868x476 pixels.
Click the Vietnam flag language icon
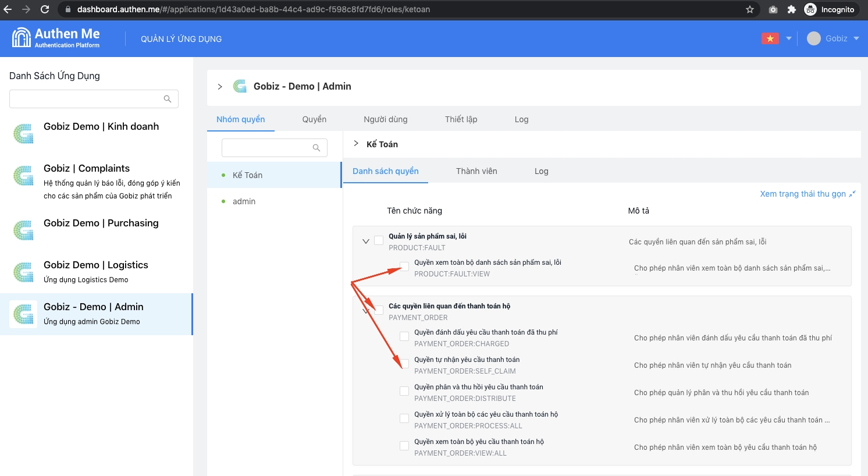[770, 38]
